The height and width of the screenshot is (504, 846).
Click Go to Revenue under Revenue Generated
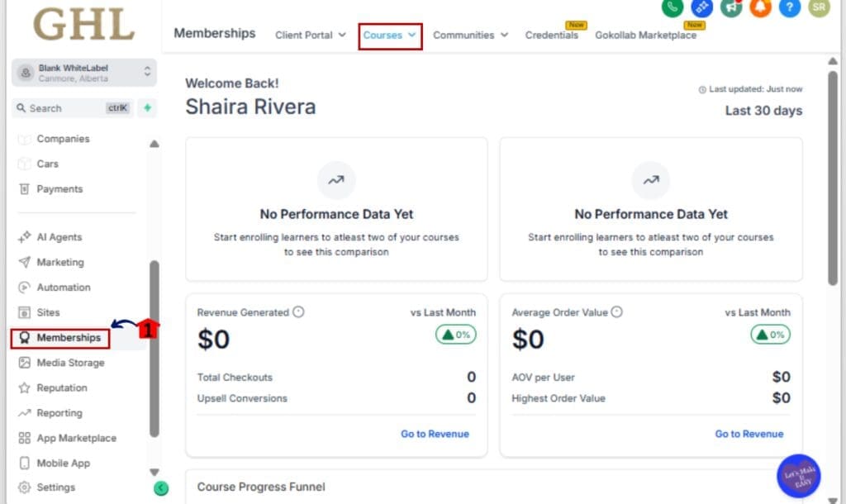point(435,434)
